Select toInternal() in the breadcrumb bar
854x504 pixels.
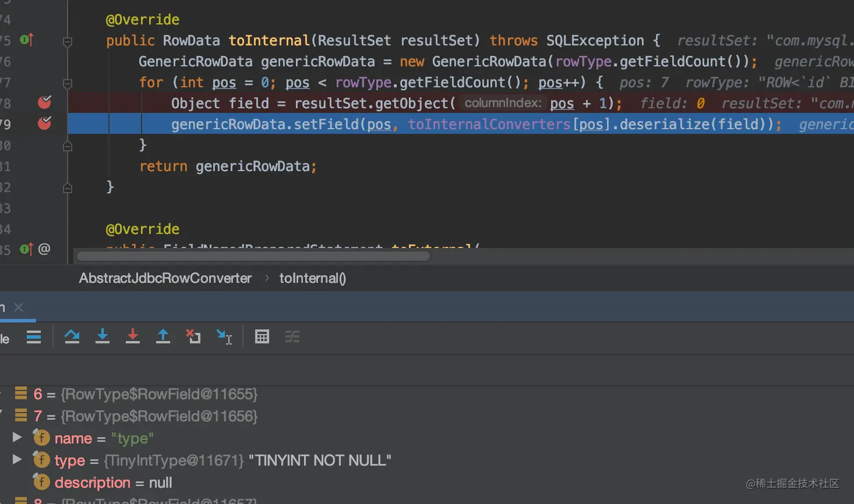(x=313, y=278)
